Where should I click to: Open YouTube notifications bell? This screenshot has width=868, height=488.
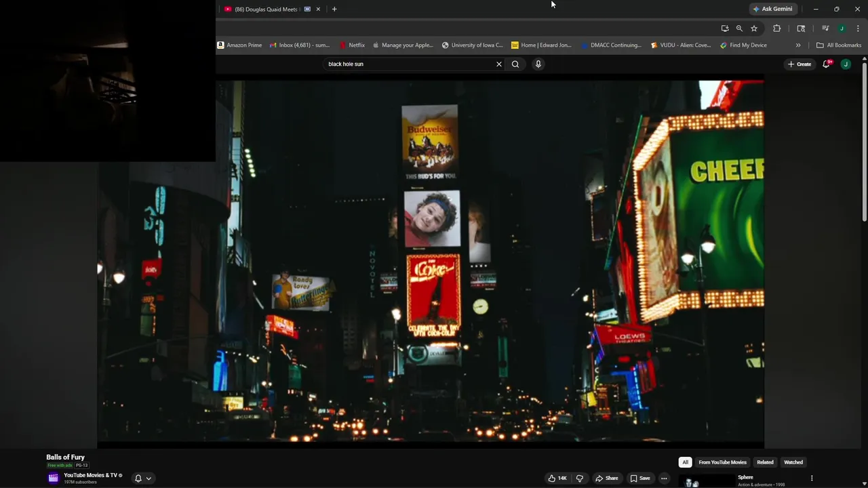[827, 64]
